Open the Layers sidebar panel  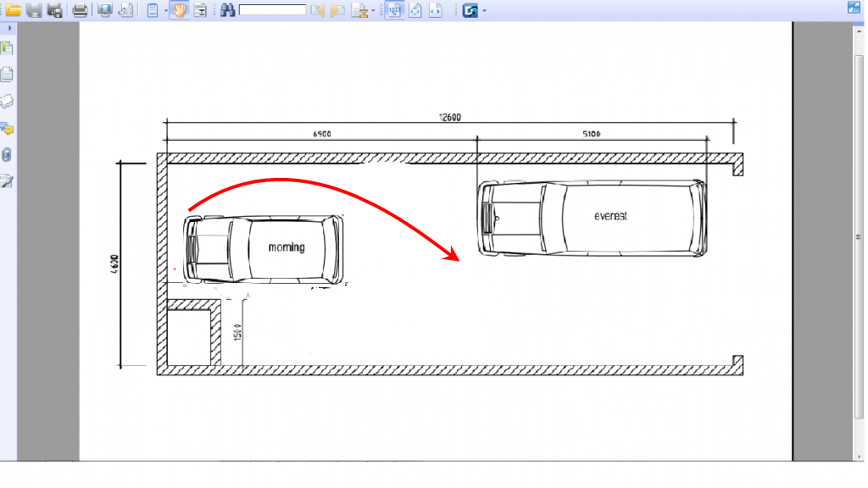pos(7,101)
